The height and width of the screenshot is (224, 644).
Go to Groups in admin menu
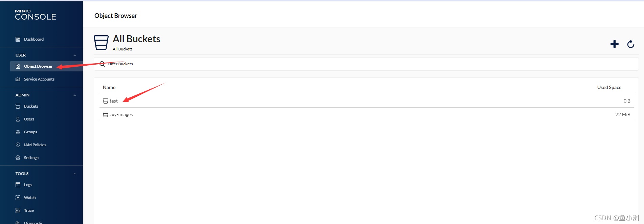click(30, 132)
